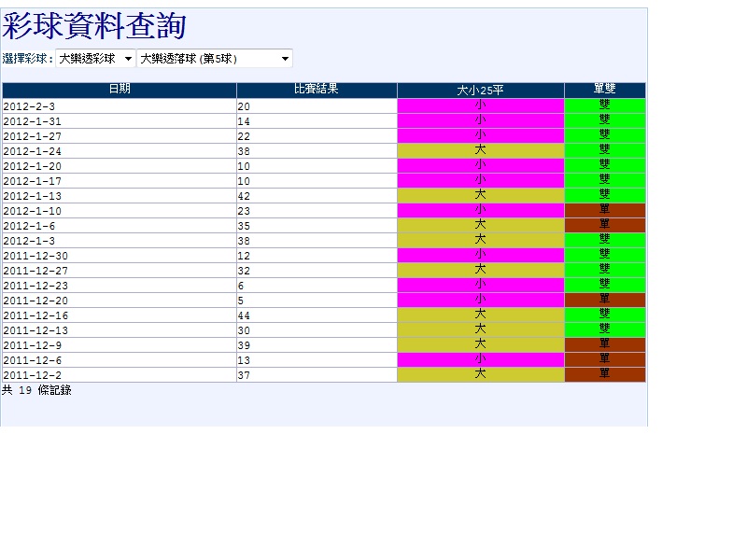Select the date cell 2012-2-3
Viewport: 747px width, 560px height.
pos(120,106)
